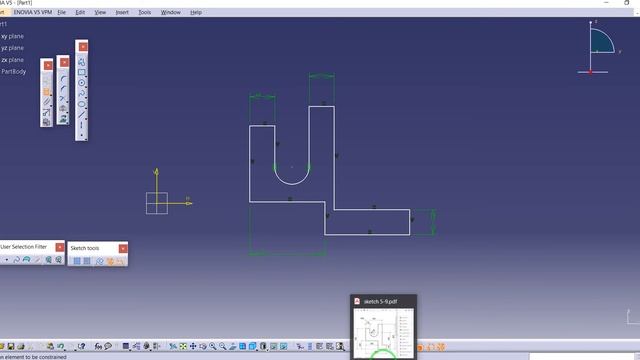Pick the Mirror tool icon
This screenshot has height=360, width=640.
tap(64, 108)
